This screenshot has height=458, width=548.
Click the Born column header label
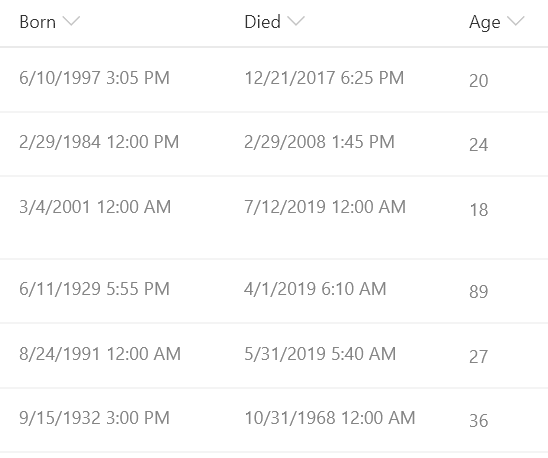(x=37, y=22)
